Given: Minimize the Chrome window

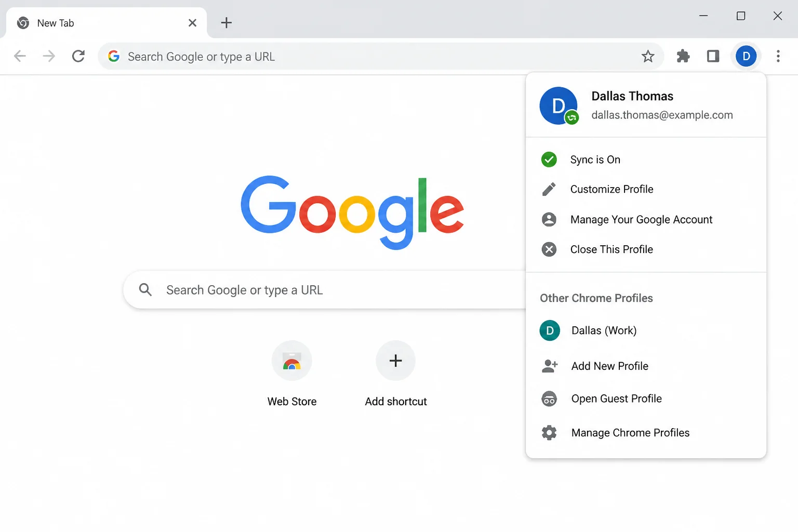Looking at the screenshot, I should tap(703, 16).
